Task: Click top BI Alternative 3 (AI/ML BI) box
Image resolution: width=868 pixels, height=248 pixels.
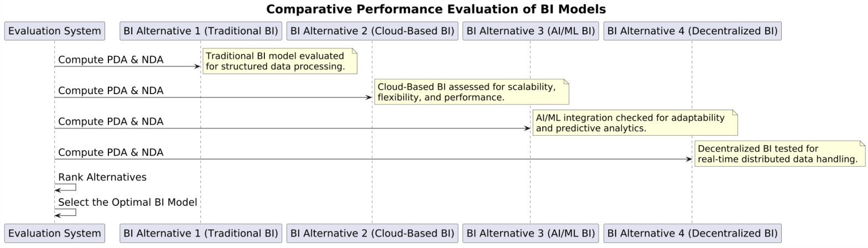Action: 531,31
